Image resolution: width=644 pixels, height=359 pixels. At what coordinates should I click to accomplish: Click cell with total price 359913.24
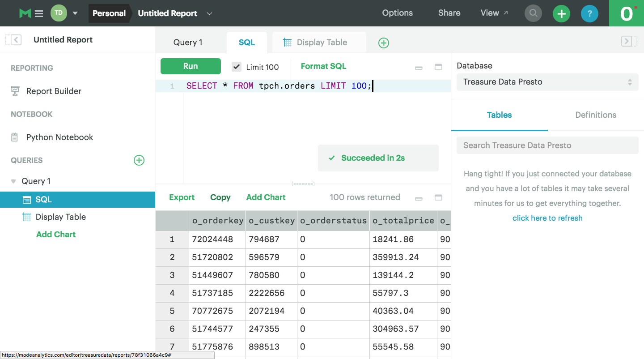[x=403, y=257]
